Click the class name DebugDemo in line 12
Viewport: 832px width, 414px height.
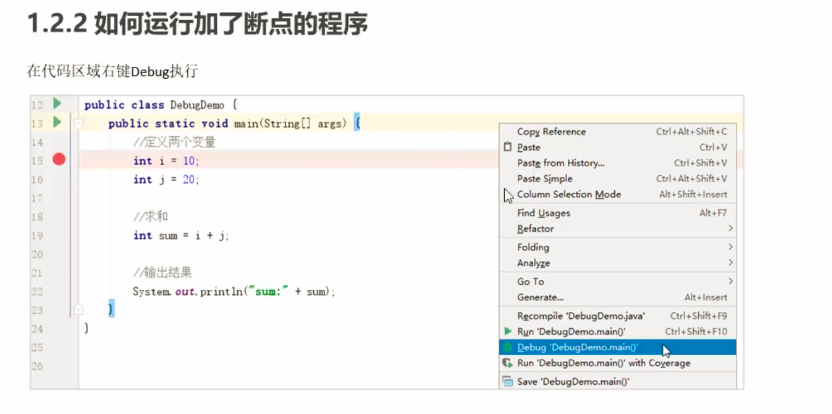[197, 105]
